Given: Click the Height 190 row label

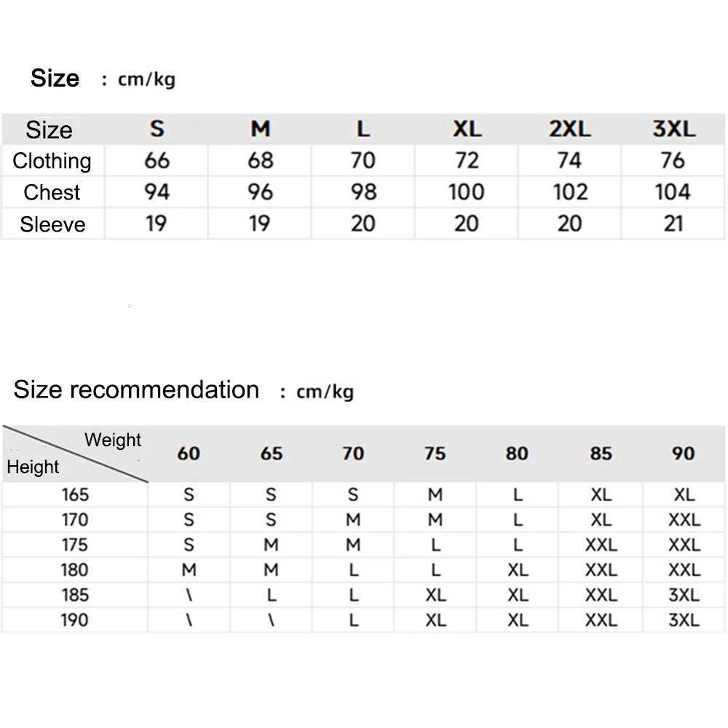Looking at the screenshot, I should coord(75,620).
